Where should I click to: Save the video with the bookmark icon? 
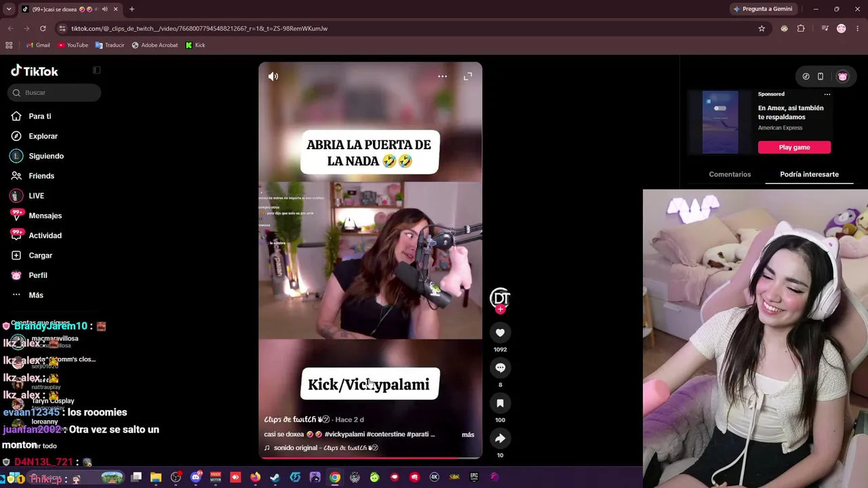coord(500,403)
